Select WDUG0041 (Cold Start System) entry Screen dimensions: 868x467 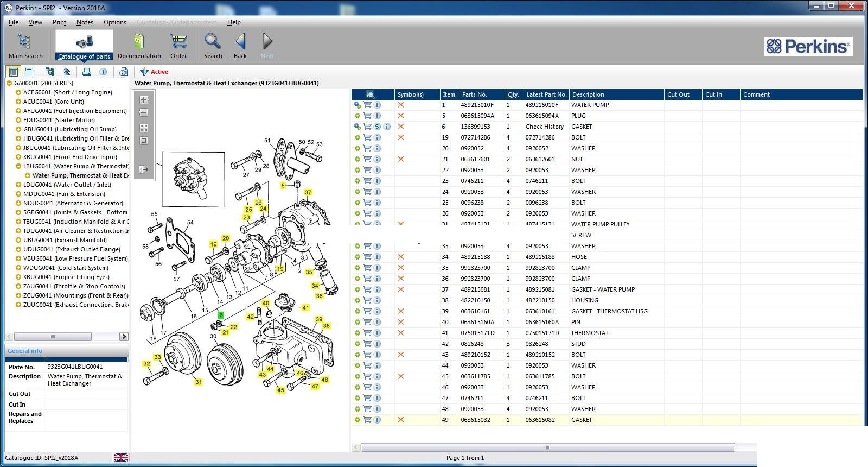(x=66, y=268)
